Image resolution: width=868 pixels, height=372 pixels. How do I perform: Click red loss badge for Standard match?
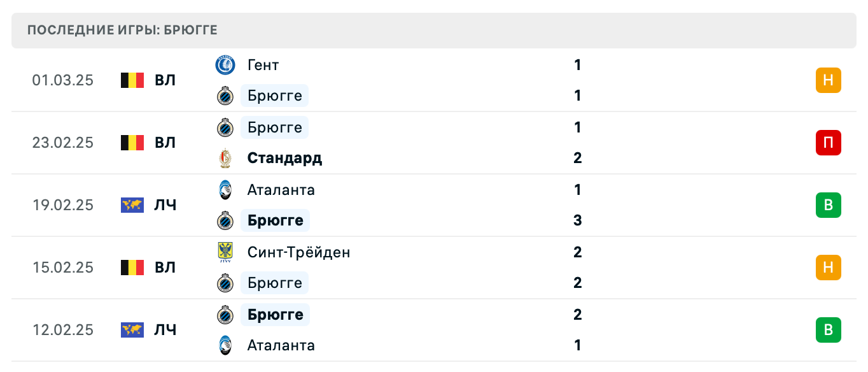pos(828,143)
